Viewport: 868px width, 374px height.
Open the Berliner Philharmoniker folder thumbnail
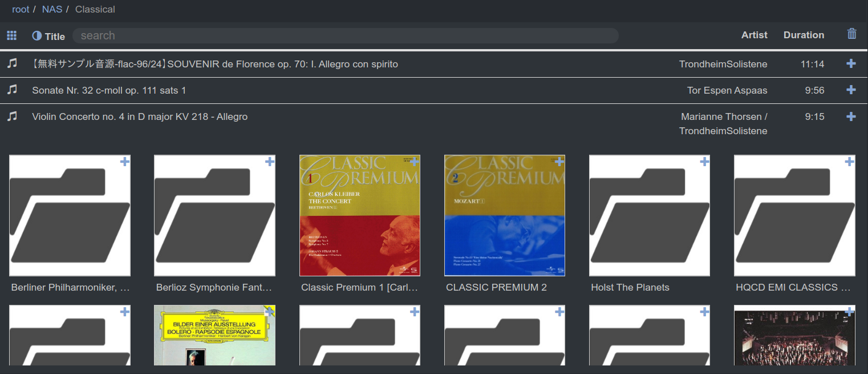70,215
